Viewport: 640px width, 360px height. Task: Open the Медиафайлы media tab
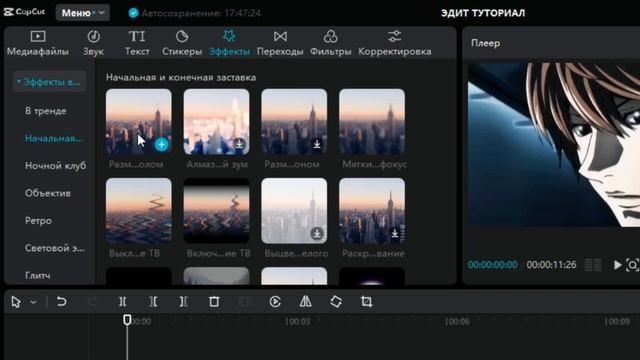38,43
